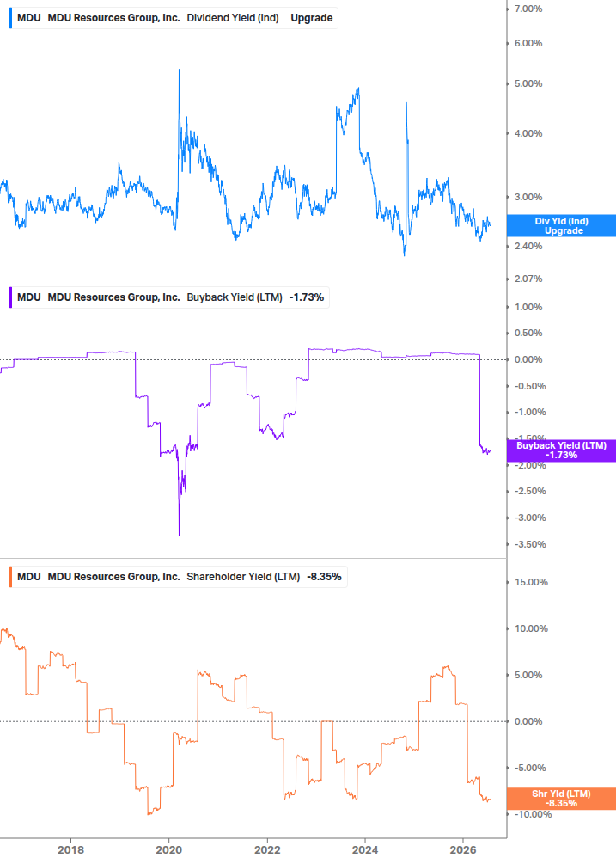Click the -3.50% tick on buyback axis
The image size is (616, 864).
click(x=530, y=544)
